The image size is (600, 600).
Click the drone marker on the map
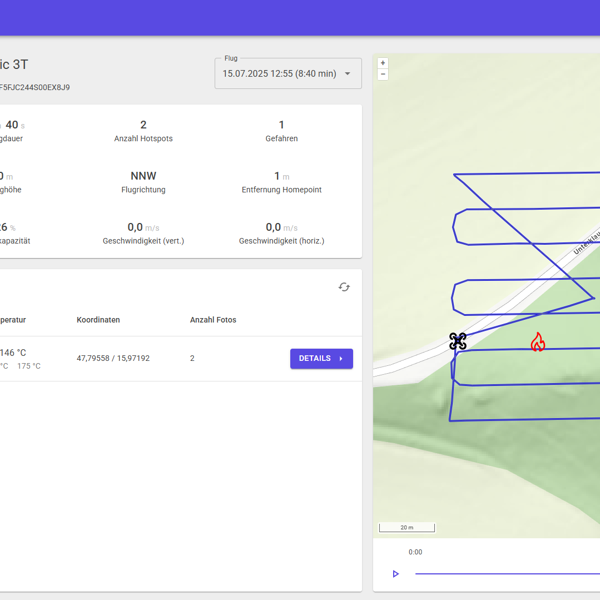pyautogui.click(x=458, y=342)
